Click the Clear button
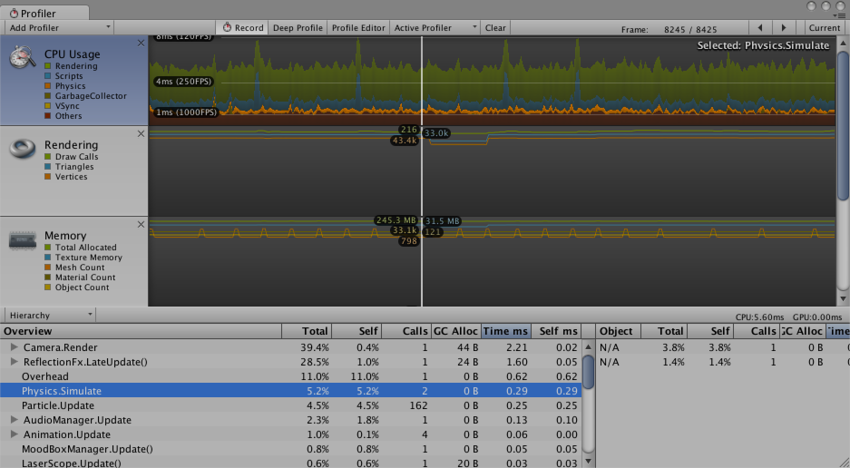850x468 pixels. pyautogui.click(x=495, y=28)
